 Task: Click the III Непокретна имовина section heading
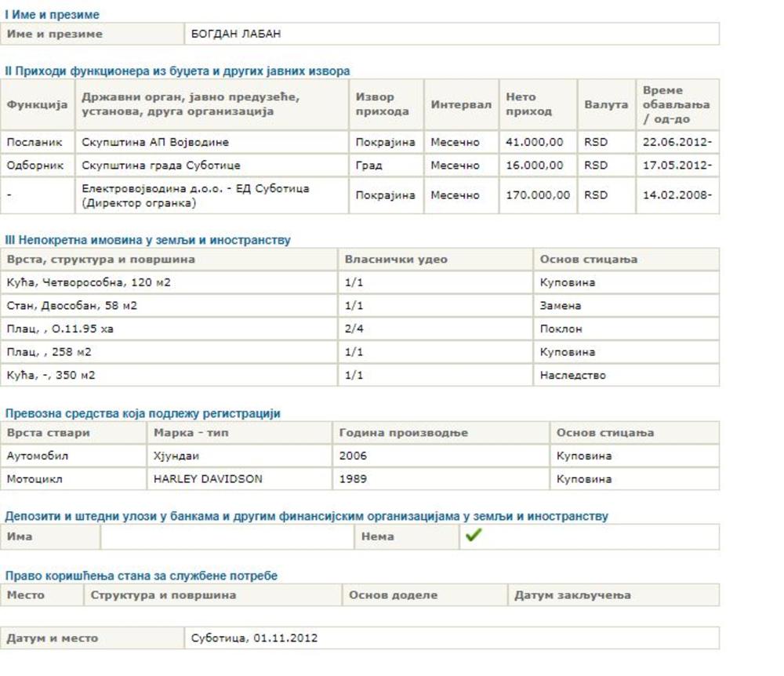point(147,241)
